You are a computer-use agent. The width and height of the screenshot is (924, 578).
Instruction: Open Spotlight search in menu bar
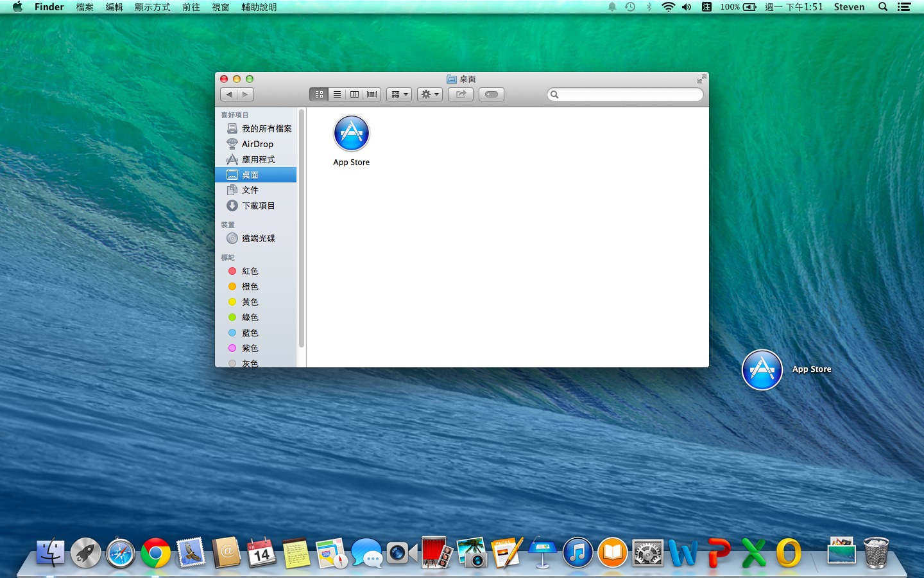(x=883, y=7)
